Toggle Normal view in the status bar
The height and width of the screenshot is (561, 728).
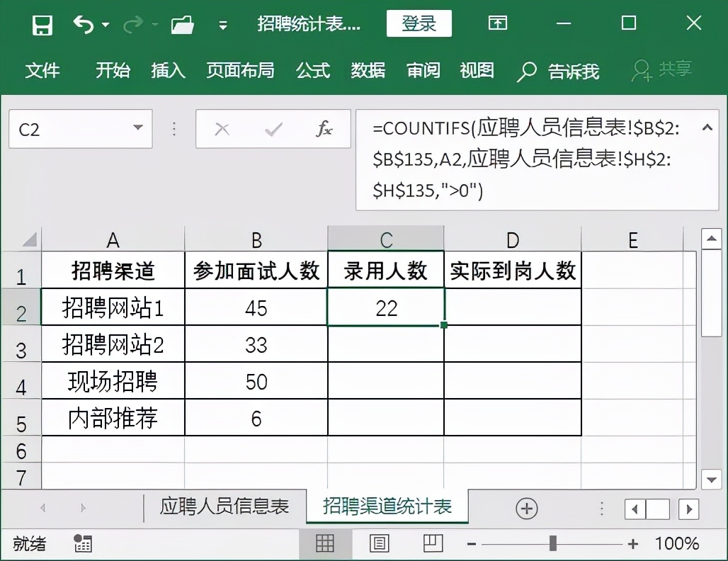pyautogui.click(x=325, y=543)
